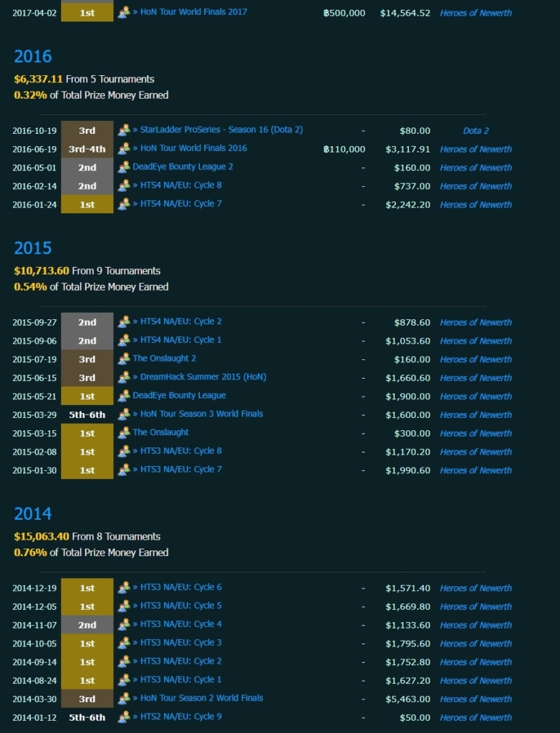Select the $5,463.00 prize amount
The height and width of the screenshot is (733, 560).
[x=408, y=699]
